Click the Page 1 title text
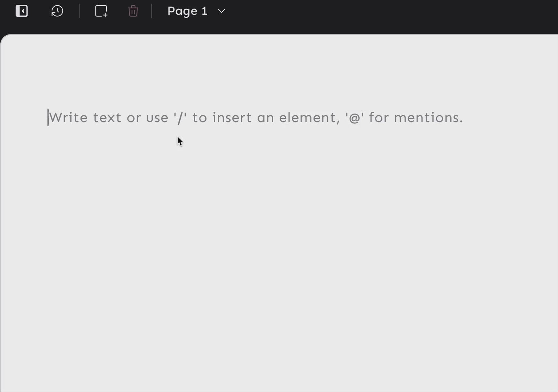This screenshot has height=392, width=558. pos(187,11)
